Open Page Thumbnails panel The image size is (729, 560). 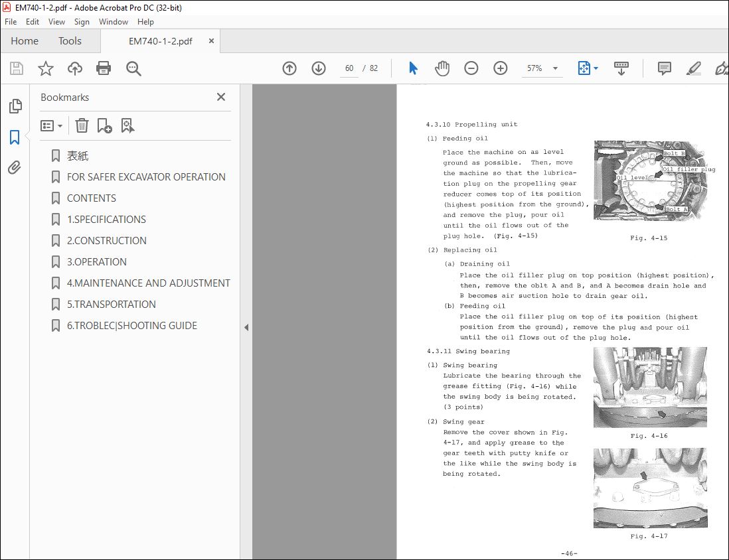(15, 106)
